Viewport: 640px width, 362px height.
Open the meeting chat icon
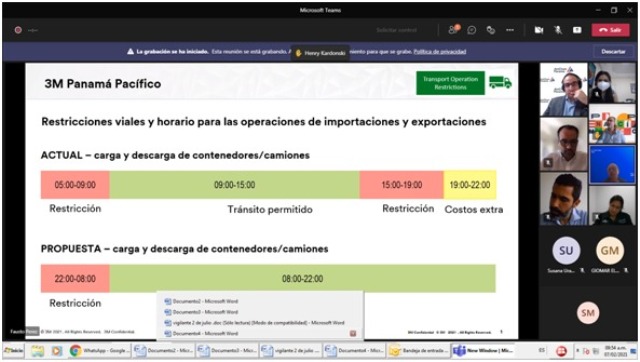pyautogui.click(x=472, y=30)
